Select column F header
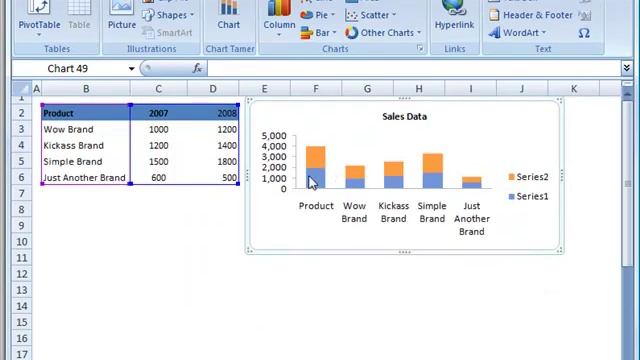Viewport: 640px width, 360px height. (x=316, y=89)
